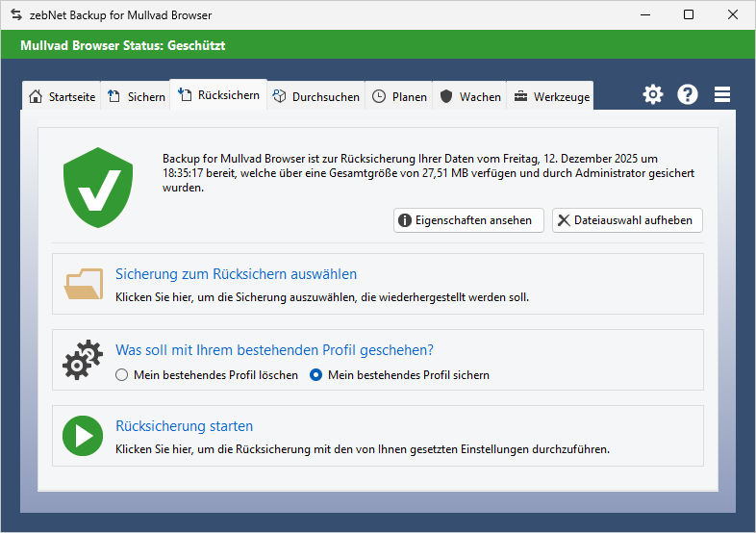Viewport: 756px width, 533px height.
Task: Click the app icon in title bar
Action: pyautogui.click(x=15, y=15)
